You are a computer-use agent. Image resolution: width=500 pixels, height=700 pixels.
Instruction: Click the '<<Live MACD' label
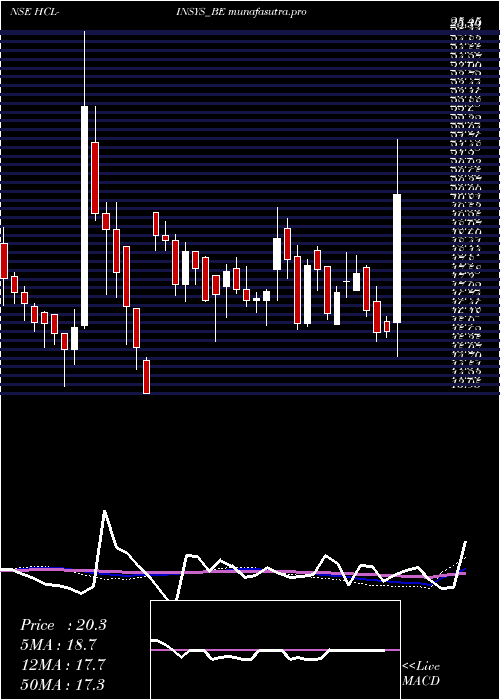click(421, 674)
